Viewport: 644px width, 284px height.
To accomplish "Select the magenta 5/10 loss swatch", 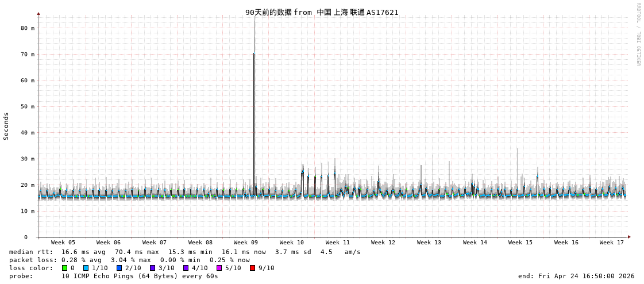I will pyautogui.click(x=219, y=268).
